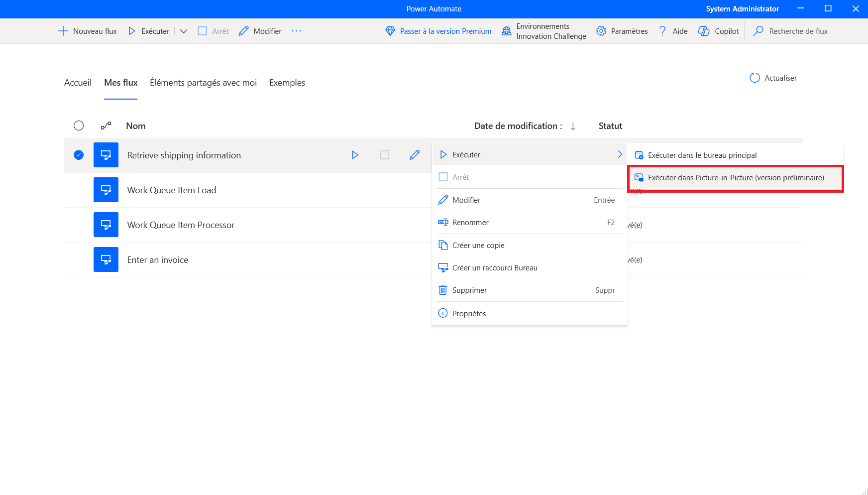The width and height of the screenshot is (868, 495).
Task: Expand the Exécuter submenu in context menu
Action: pyautogui.click(x=530, y=154)
